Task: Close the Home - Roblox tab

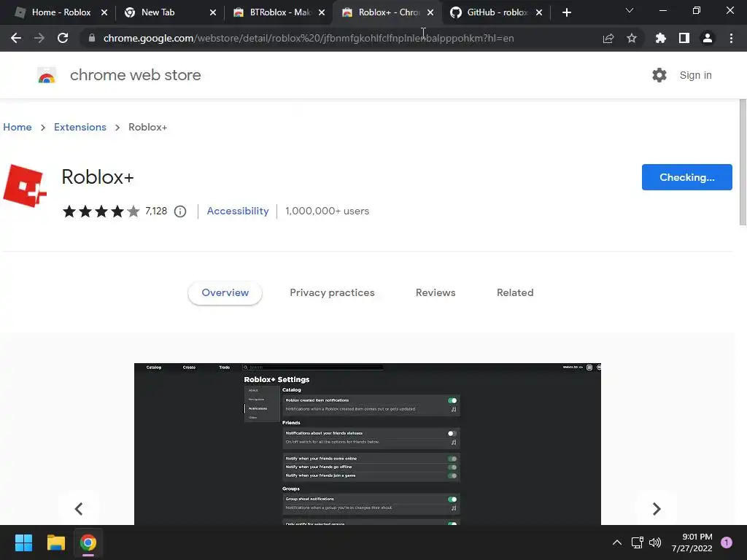Action: [104, 12]
